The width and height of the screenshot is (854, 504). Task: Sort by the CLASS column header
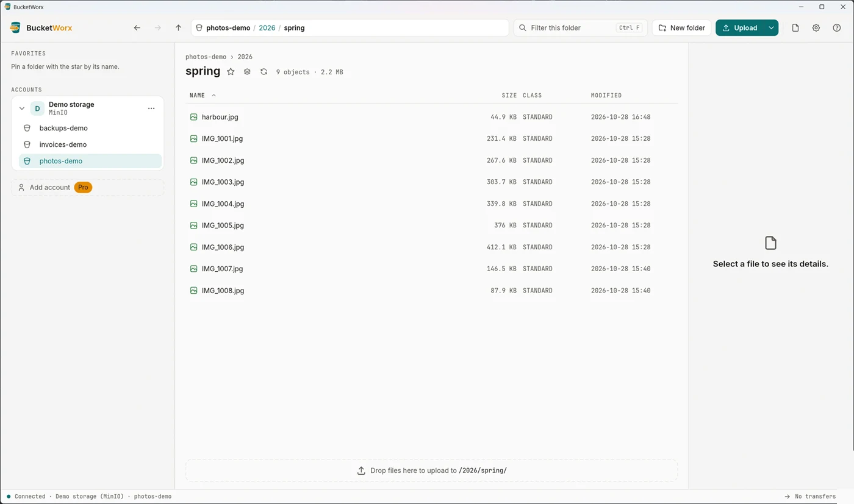(532, 96)
